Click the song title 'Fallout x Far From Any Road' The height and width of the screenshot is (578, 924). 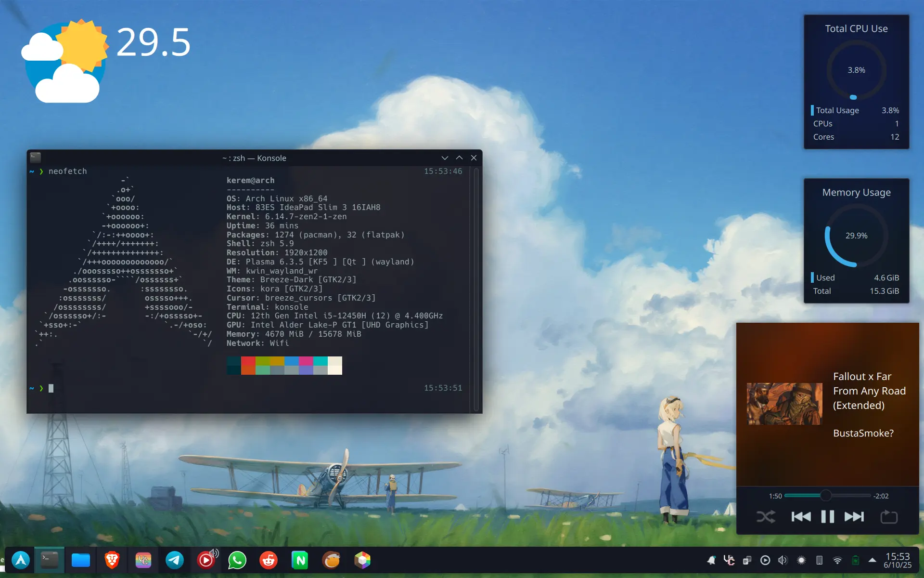(870, 391)
